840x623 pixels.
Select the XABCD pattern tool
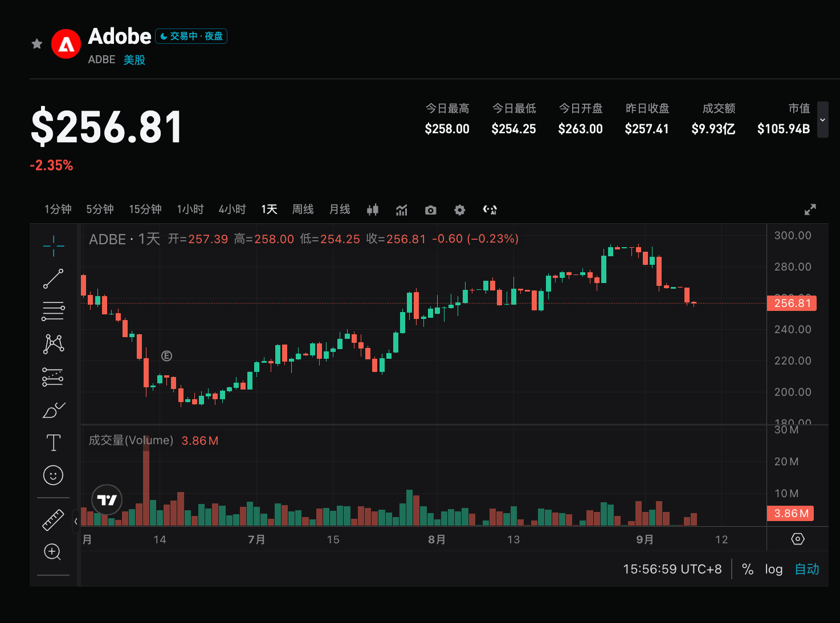click(x=54, y=344)
